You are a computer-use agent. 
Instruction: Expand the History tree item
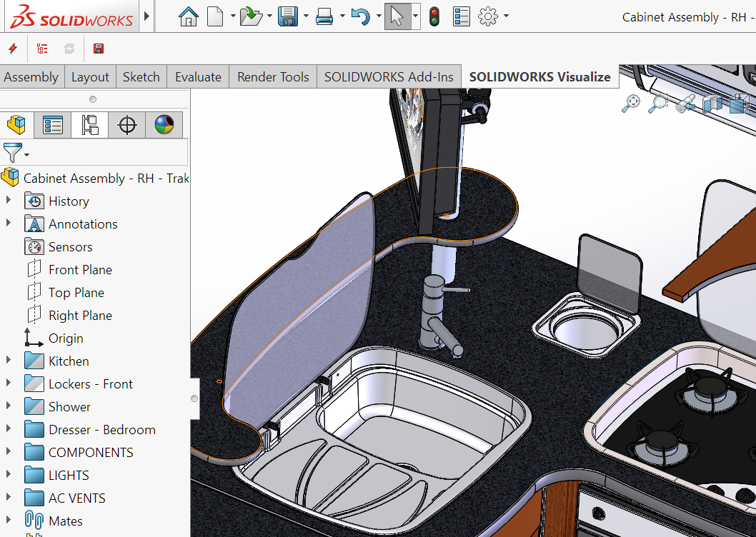coord(9,201)
